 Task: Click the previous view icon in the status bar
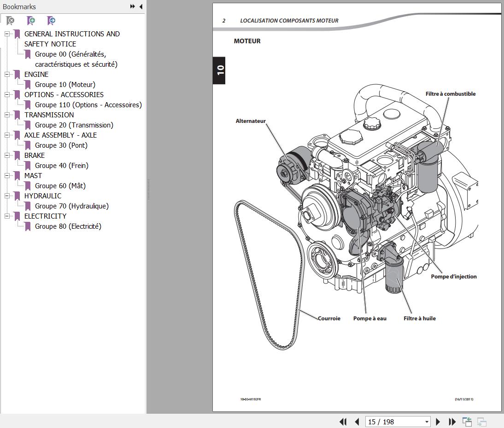[x=467, y=422]
